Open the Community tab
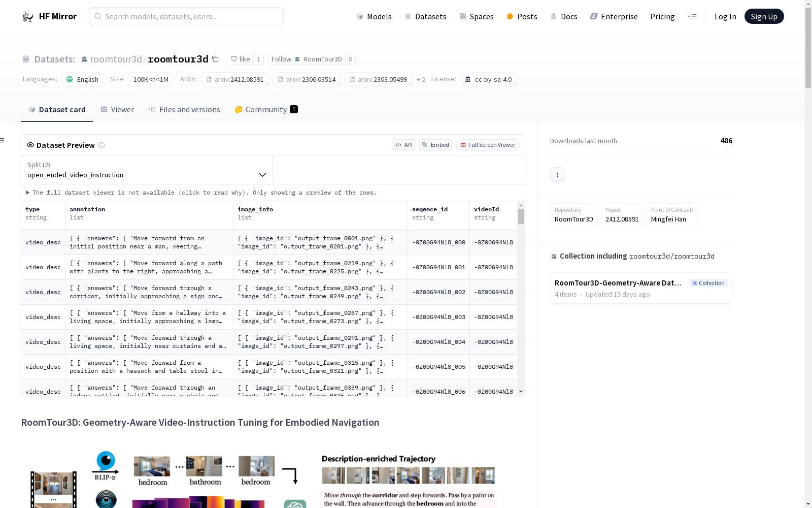The image size is (812, 508). click(266, 109)
